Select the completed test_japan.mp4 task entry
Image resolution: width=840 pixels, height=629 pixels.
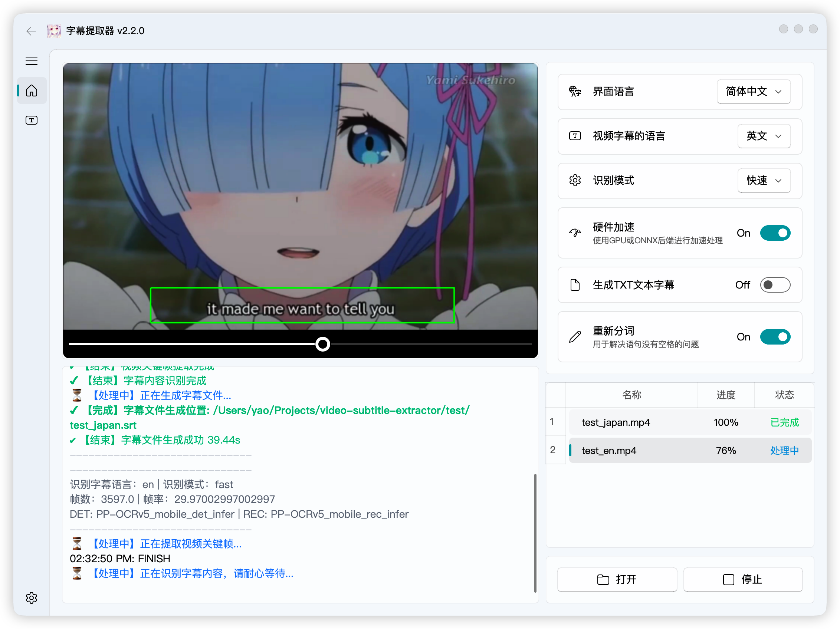[690, 422]
